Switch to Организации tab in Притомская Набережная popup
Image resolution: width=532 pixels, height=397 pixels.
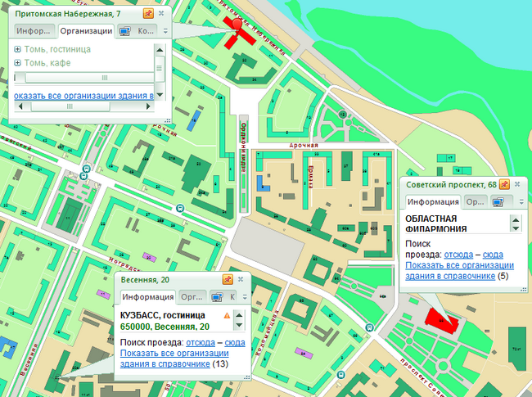86,31
